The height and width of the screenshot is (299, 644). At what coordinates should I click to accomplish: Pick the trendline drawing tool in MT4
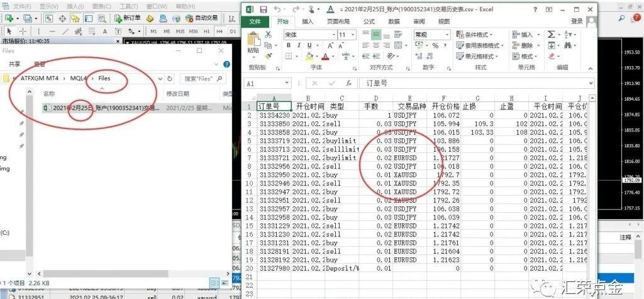[x=65, y=31]
